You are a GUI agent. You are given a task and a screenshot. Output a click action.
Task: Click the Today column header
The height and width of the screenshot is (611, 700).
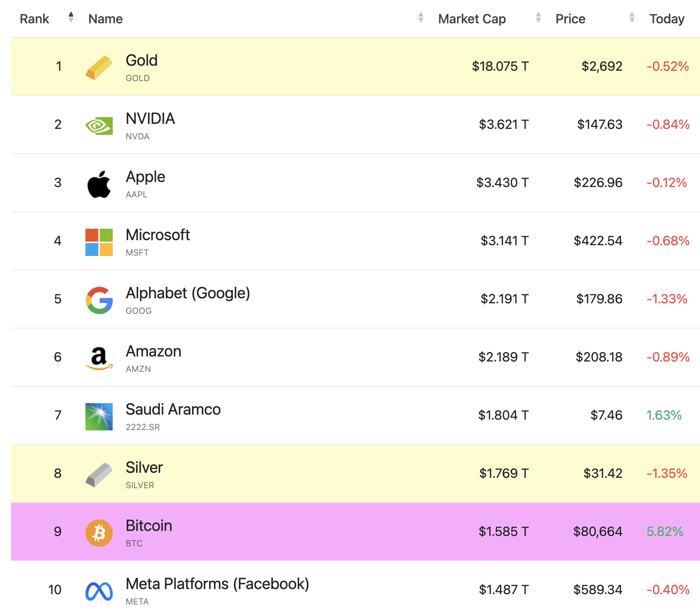pos(667,19)
